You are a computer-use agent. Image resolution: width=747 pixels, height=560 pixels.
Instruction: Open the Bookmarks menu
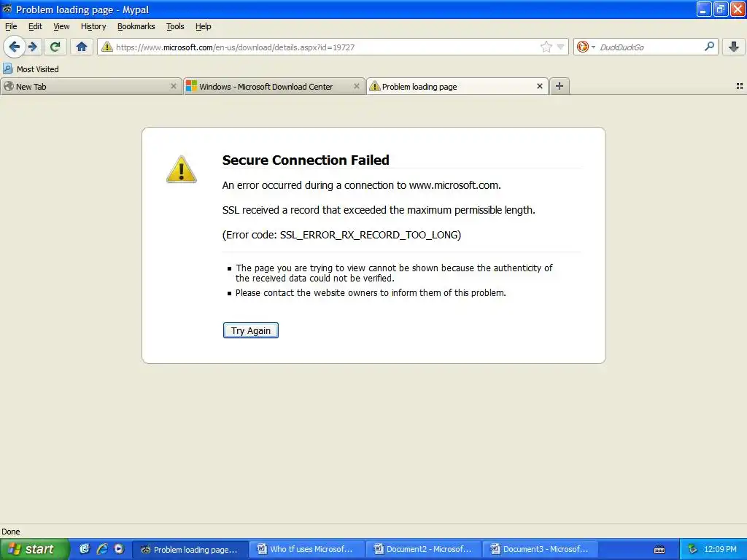tap(136, 26)
